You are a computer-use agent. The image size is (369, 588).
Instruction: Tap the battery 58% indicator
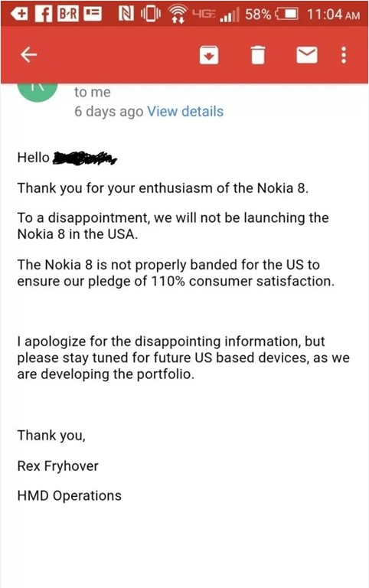click(x=271, y=15)
